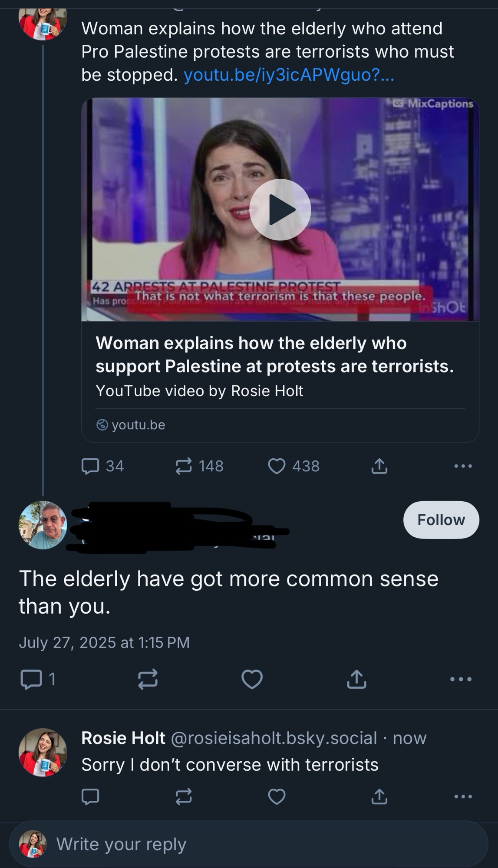Open more options for the video post
Screen dimensions: 498x868
tap(463, 466)
